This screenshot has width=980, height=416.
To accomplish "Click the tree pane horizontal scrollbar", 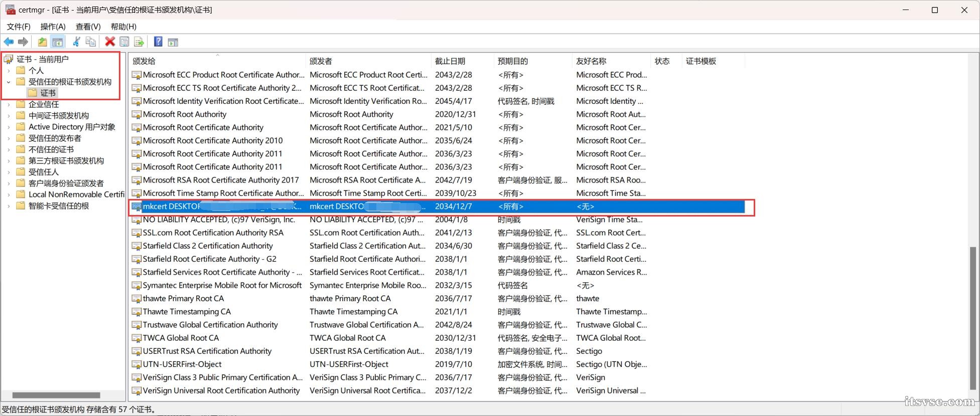I will point(56,395).
